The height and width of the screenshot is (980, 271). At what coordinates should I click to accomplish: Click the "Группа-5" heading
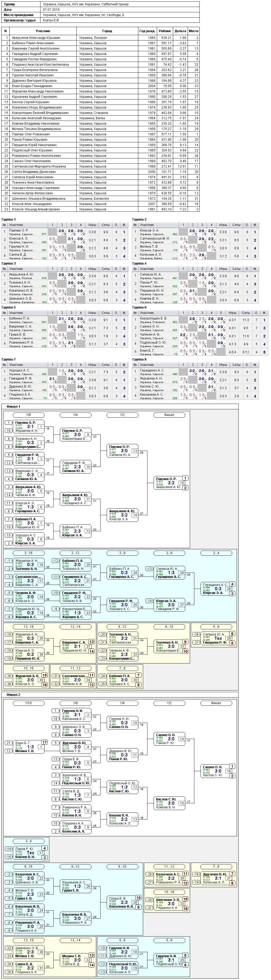click(x=9, y=307)
